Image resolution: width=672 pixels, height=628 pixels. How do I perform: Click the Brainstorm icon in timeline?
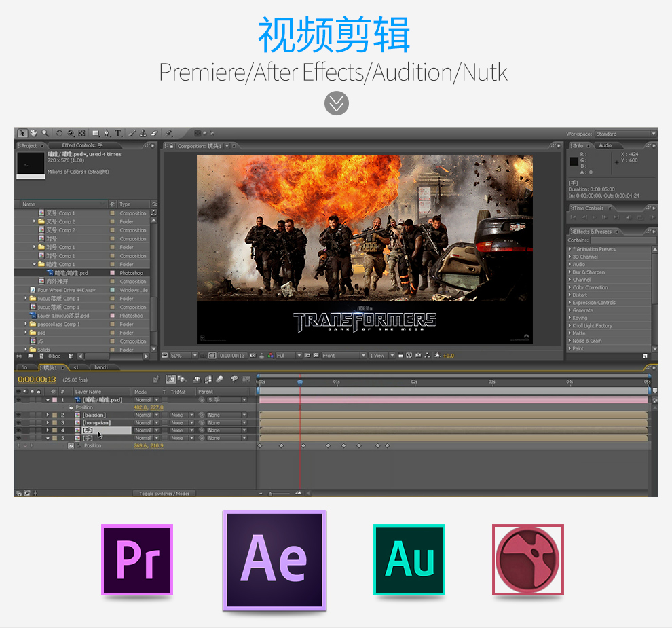(234, 379)
